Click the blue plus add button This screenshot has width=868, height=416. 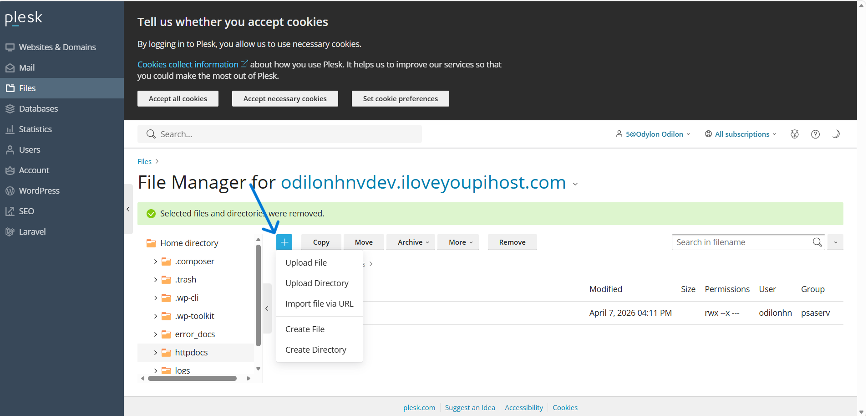coord(284,242)
